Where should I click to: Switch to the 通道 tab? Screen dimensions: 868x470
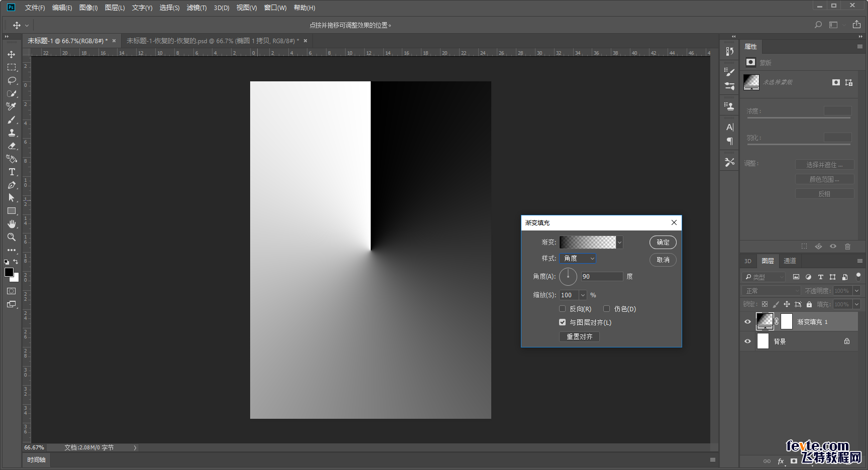(x=790, y=261)
